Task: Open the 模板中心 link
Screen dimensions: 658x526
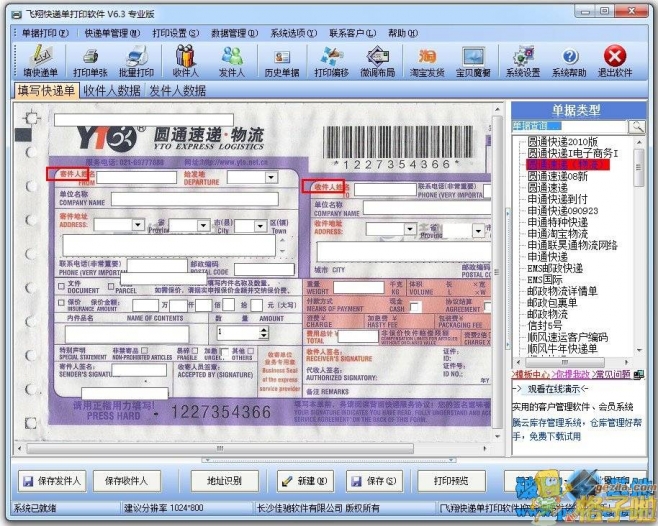Action: [531, 374]
